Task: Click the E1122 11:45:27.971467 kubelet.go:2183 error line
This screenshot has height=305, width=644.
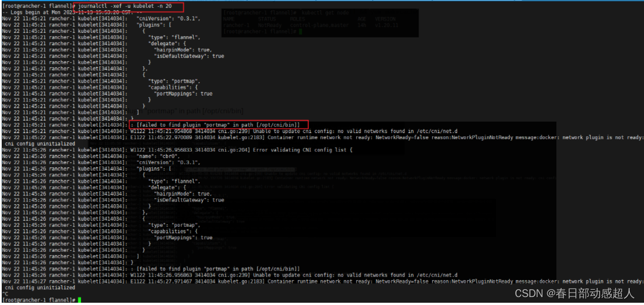Action: coord(322,281)
